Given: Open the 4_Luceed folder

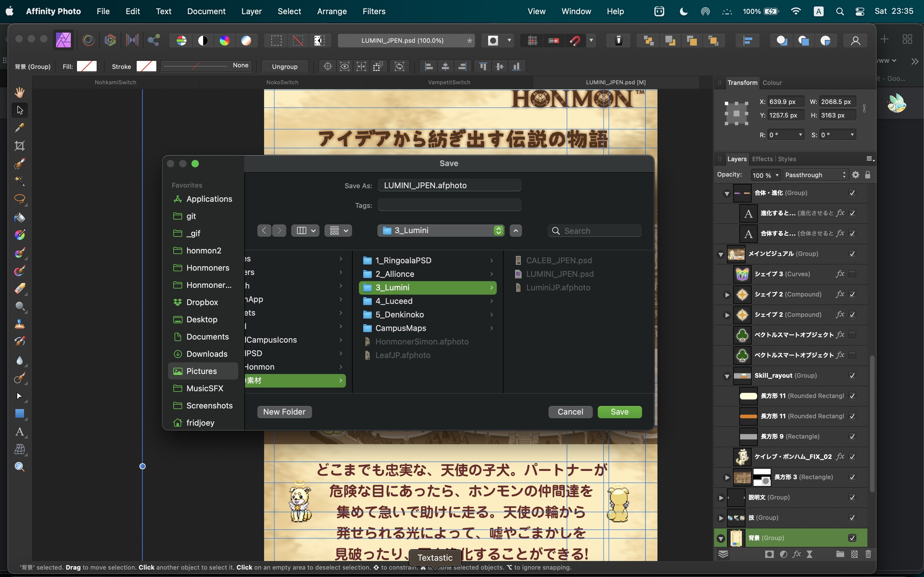Looking at the screenshot, I should [428, 301].
